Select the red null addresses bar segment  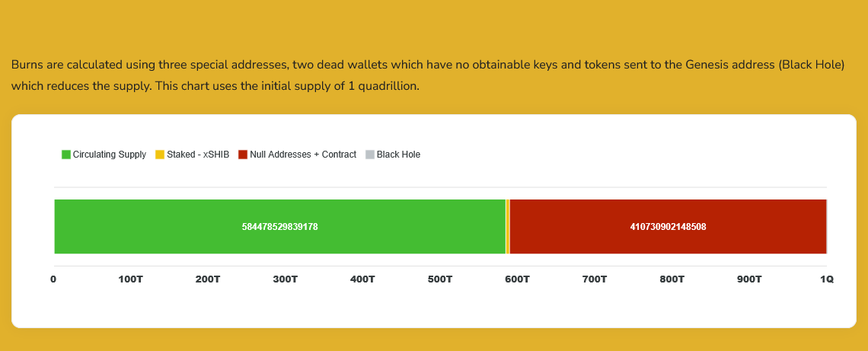[x=669, y=226]
